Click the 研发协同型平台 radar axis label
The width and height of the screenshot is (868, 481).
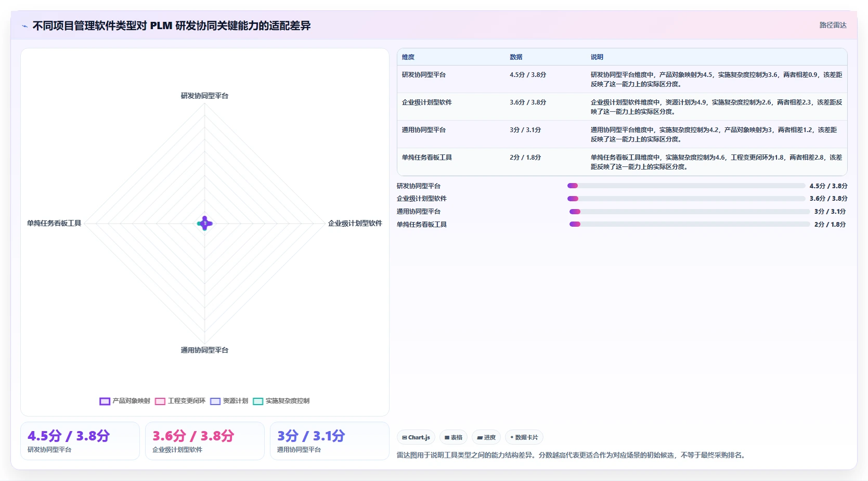click(205, 96)
